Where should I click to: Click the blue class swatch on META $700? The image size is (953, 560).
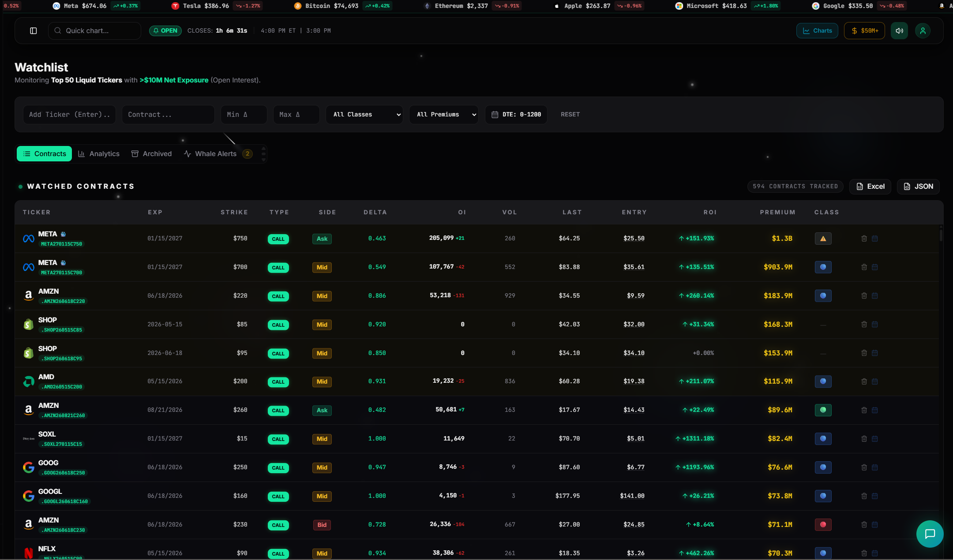823,267
